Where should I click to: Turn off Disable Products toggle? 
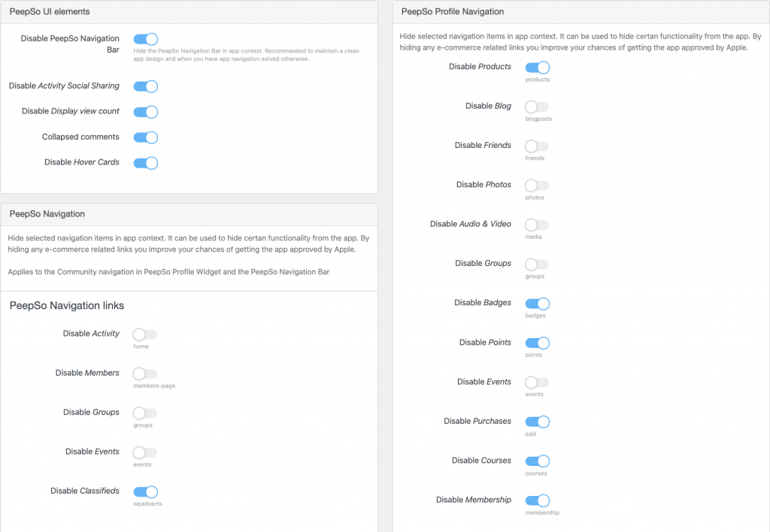click(x=537, y=67)
